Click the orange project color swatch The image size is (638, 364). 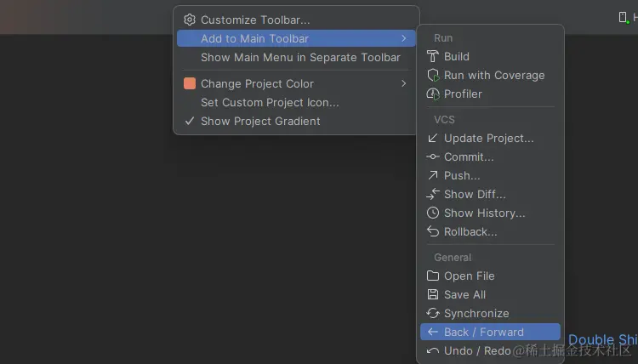[190, 83]
